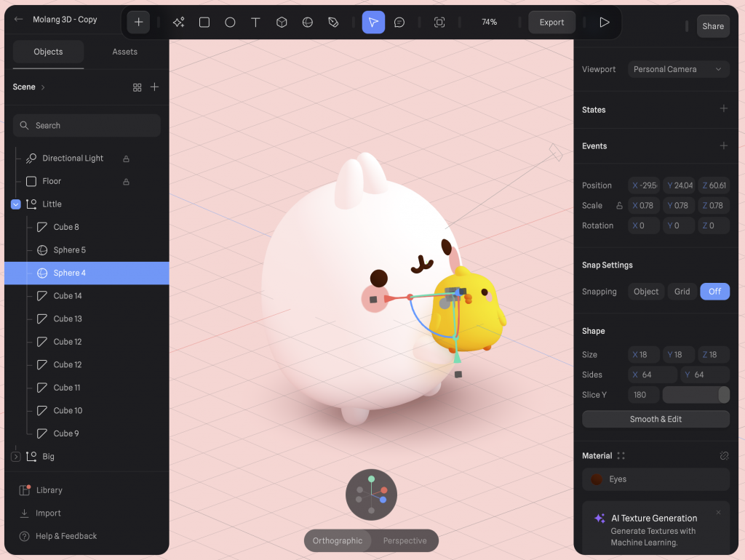Click Import in the sidebar
Viewport: 745px width, 560px height.
coord(40,513)
